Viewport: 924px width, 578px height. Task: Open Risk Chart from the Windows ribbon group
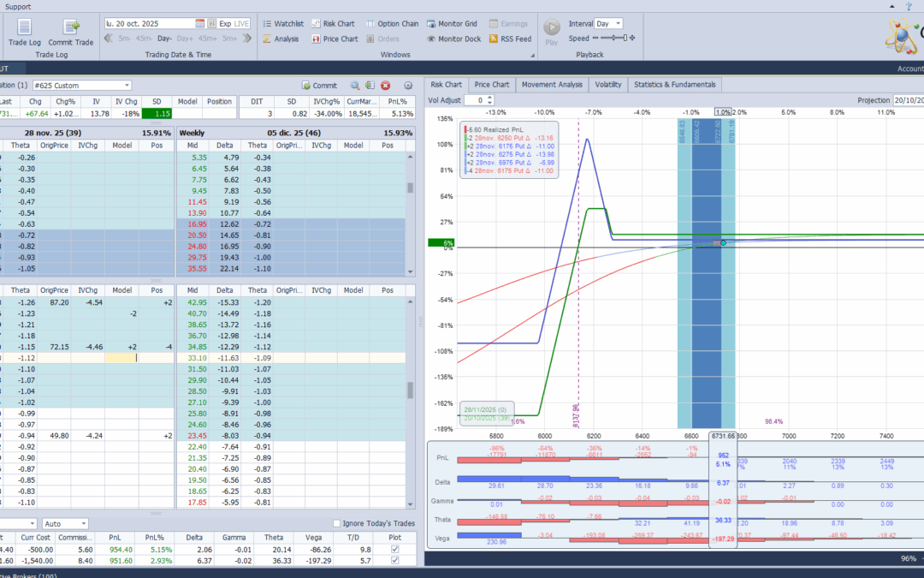click(x=333, y=24)
